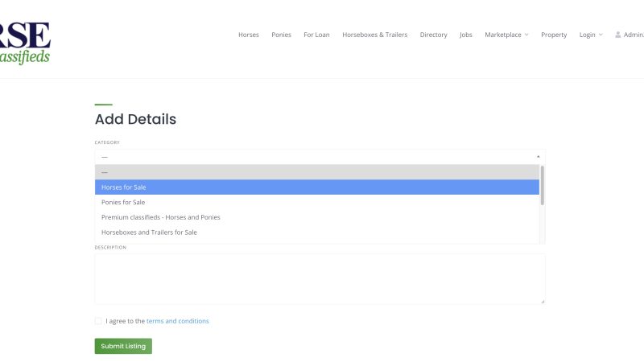This screenshot has height=362, width=644.
Task: Choose Horseboxes and Trailers for Sale
Action: (x=317, y=232)
